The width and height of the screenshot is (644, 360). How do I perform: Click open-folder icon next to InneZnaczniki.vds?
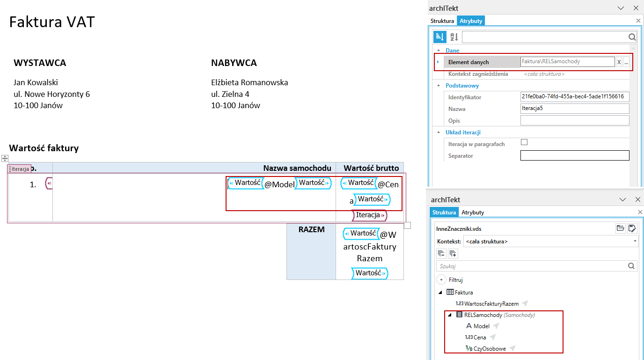621,228
